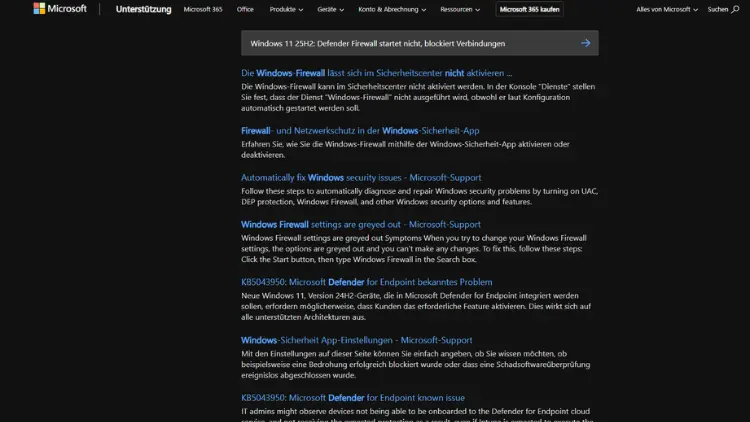This screenshot has height=422, width=750.
Task: Expand the Geräte dropdown
Action: pyautogui.click(x=331, y=9)
